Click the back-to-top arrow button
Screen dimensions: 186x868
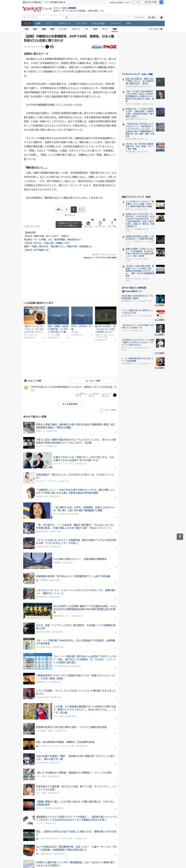click(180, 537)
